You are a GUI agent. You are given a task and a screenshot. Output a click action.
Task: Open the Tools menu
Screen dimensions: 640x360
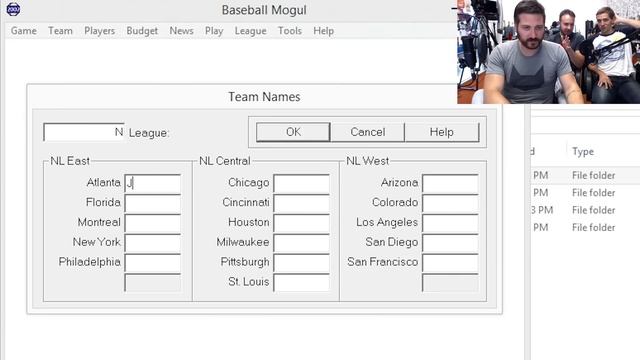290,31
